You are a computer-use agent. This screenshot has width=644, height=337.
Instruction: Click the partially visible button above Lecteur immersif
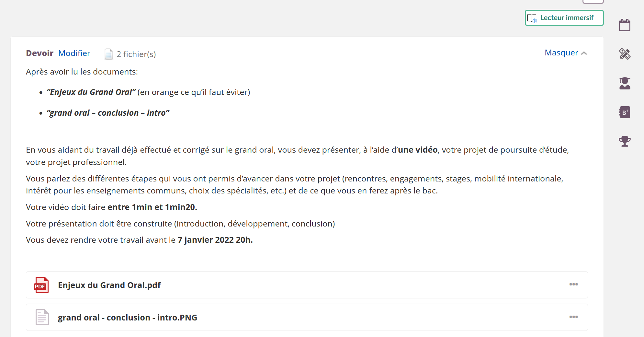[593, 2]
